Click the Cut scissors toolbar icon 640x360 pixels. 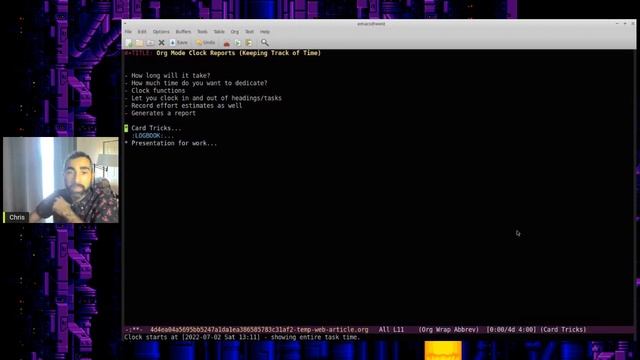(227, 43)
